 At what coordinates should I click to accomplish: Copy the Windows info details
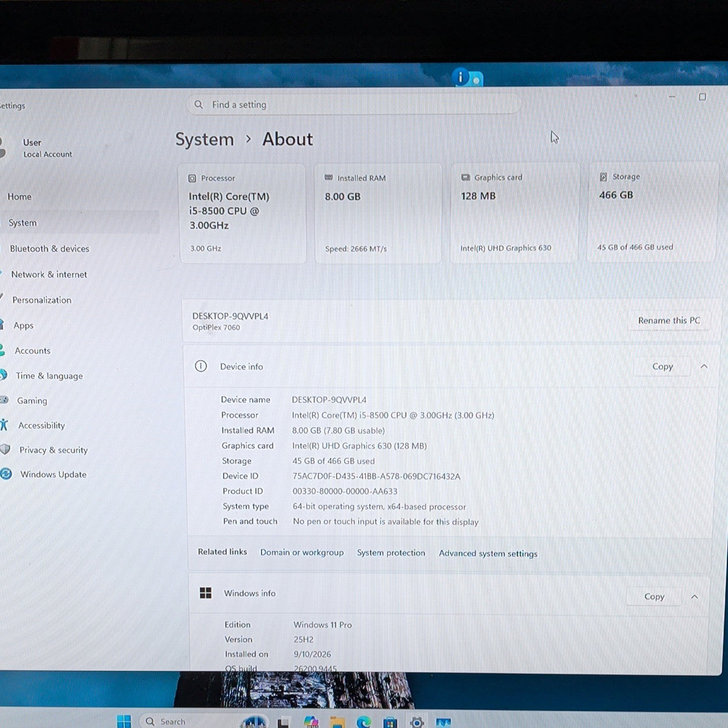654,596
